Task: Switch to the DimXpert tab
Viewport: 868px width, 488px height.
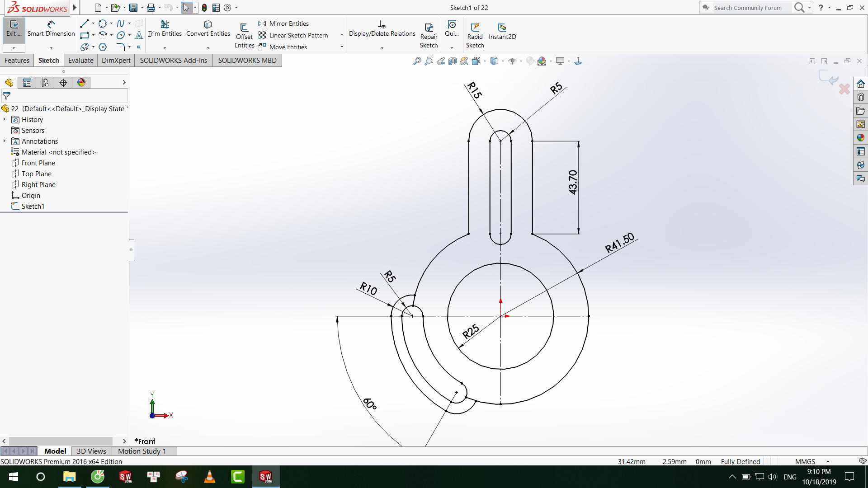Action: [116, 60]
